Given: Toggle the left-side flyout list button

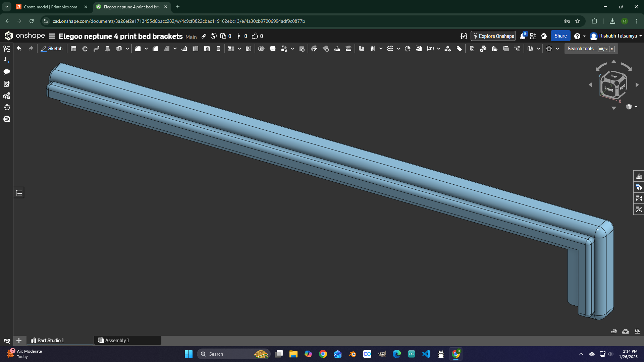Looking at the screenshot, I should 19,192.
